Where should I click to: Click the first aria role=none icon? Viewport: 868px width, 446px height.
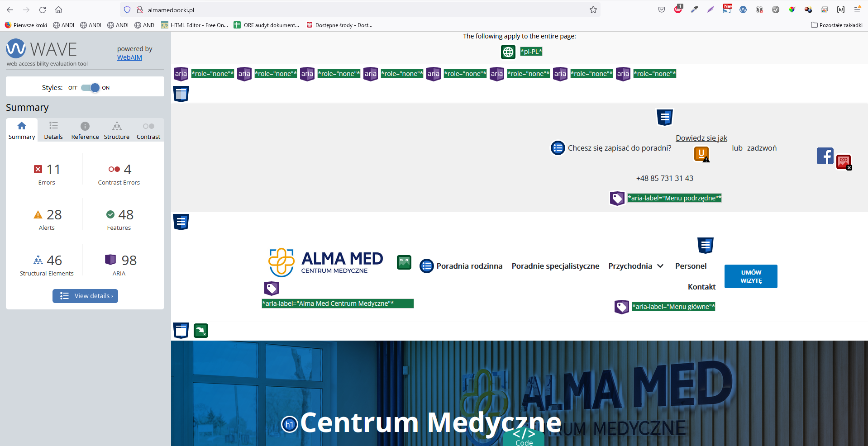click(x=181, y=74)
